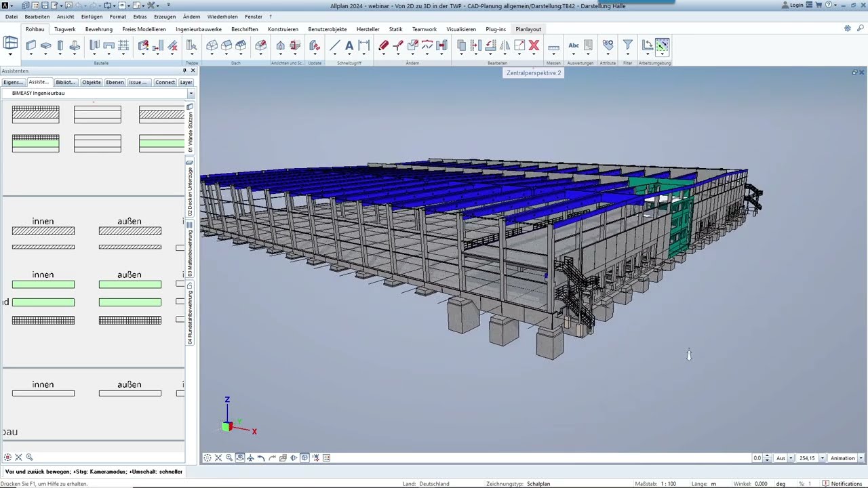
Task: Click the Abc Auswertungen icon
Action: (574, 45)
